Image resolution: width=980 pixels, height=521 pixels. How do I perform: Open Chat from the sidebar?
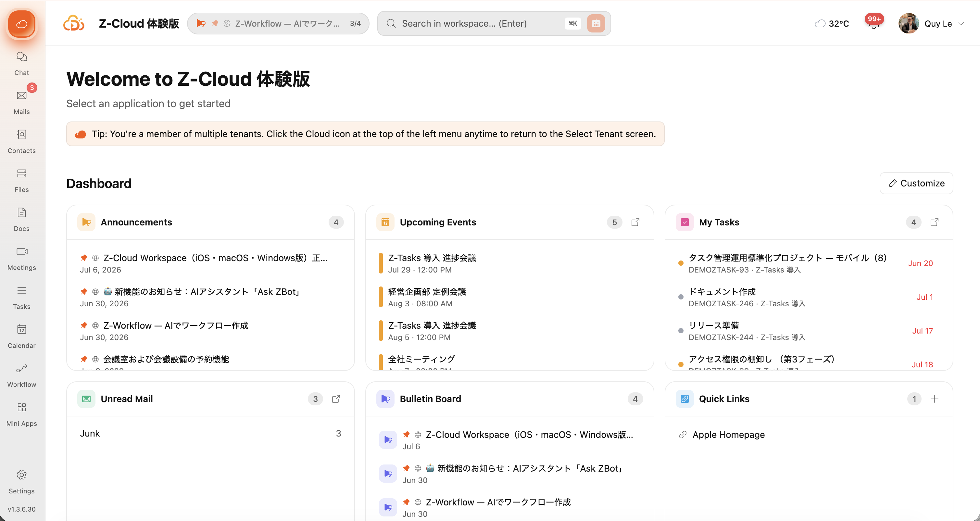click(22, 64)
